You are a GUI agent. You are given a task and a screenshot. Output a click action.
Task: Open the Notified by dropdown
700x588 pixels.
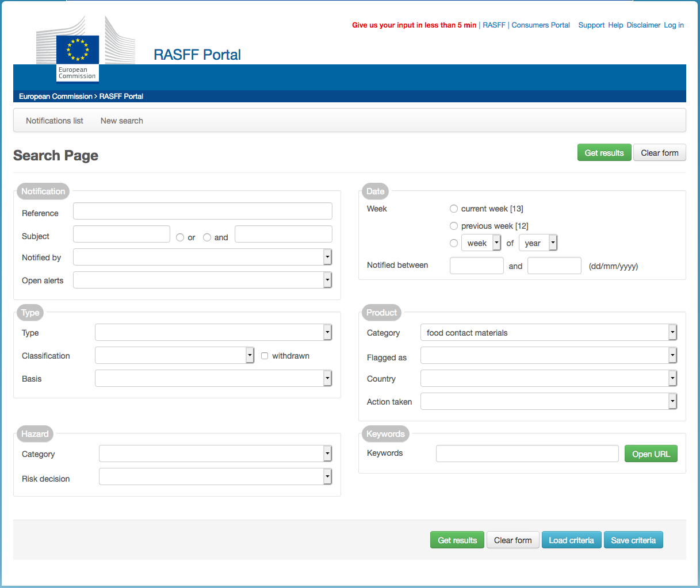coord(202,257)
